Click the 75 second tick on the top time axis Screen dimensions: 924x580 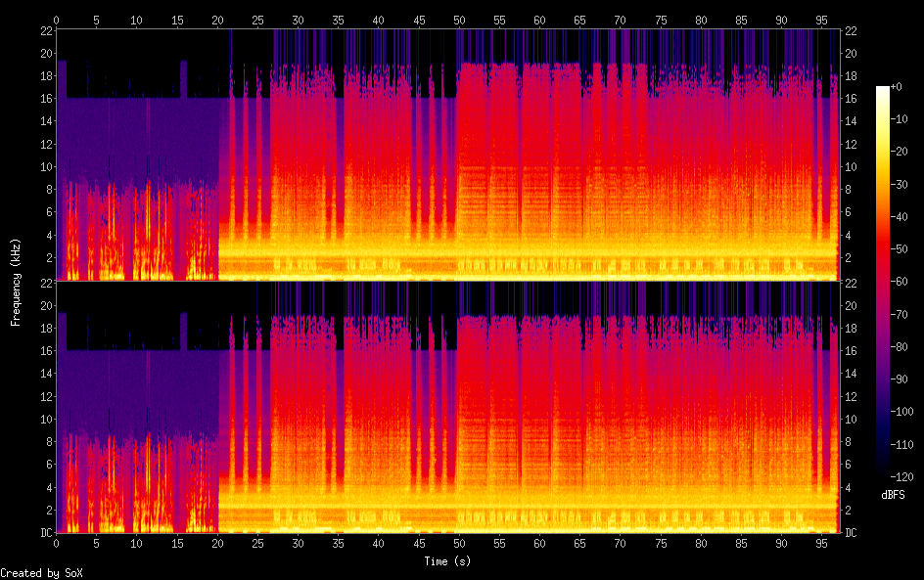660,20
